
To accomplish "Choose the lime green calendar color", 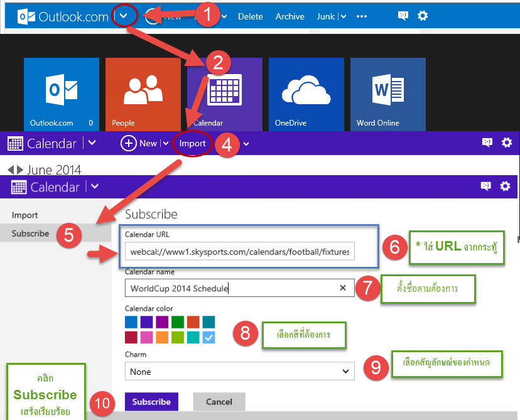I will tap(178, 338).
